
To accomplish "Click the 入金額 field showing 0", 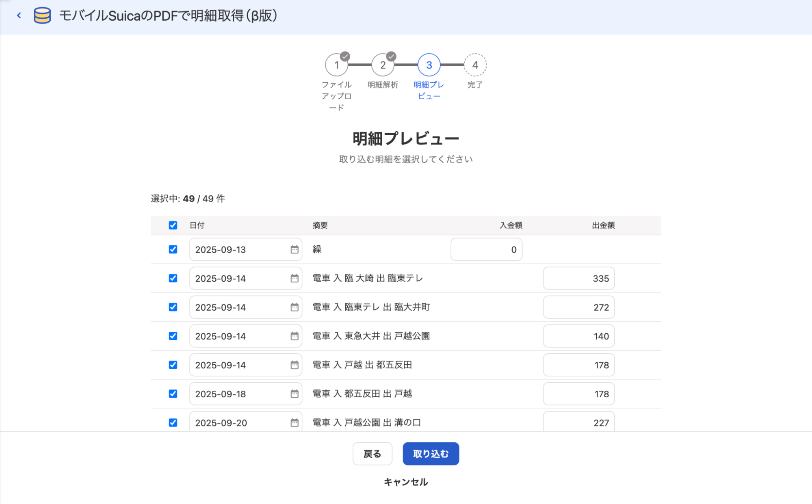I will tap(486, 249).
